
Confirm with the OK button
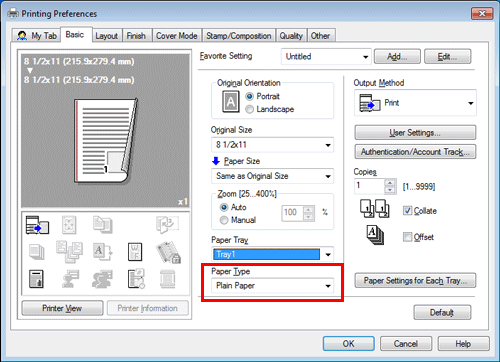click(x=348, y=344)
